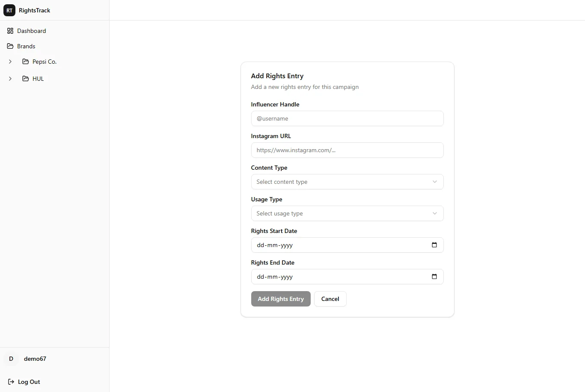Select Brands in the sidebar
Image resolution: width=585 pixels, height=392 pixels.
(26, 46)
